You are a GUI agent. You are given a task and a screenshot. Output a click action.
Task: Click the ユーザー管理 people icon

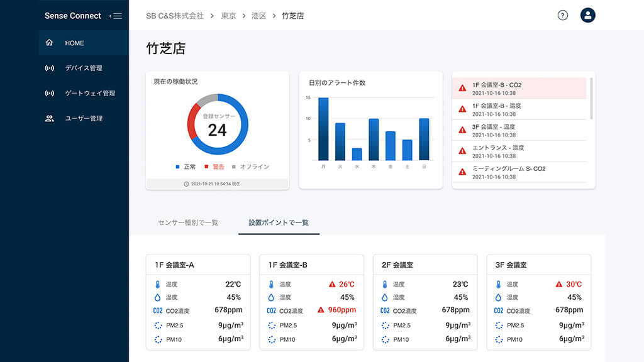pos(50,118)
